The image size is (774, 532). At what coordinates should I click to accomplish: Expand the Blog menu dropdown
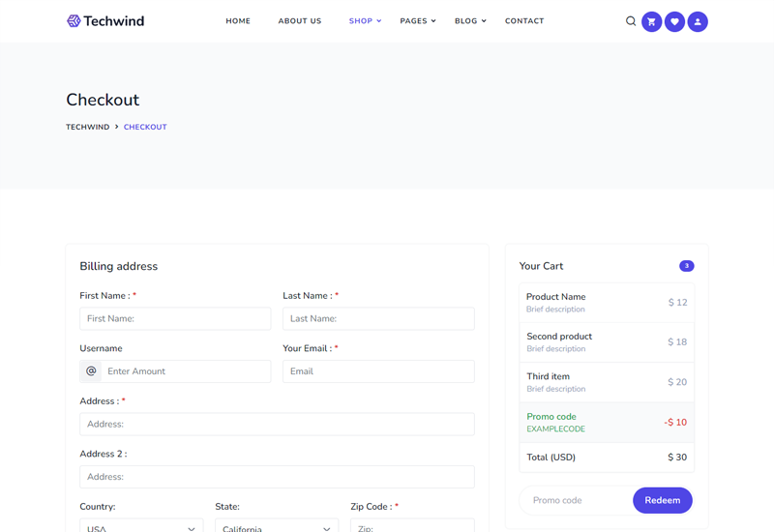pyautogui.click(x=470, y=20)
